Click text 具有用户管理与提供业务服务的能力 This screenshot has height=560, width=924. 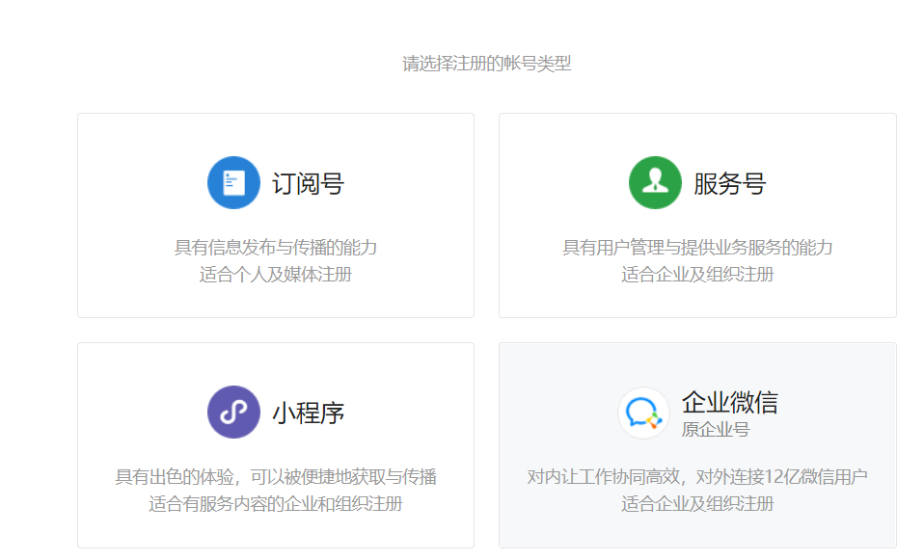coord(697,248)
